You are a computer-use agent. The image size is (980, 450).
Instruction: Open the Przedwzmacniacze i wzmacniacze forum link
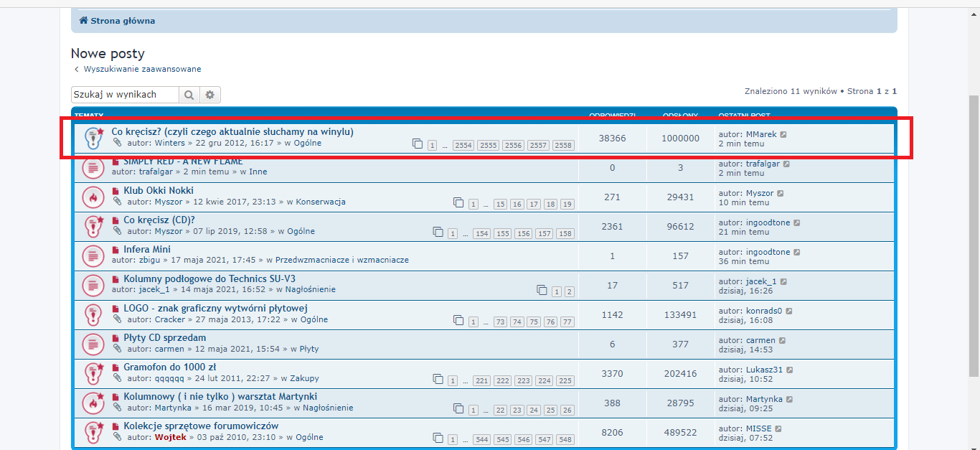341,260
